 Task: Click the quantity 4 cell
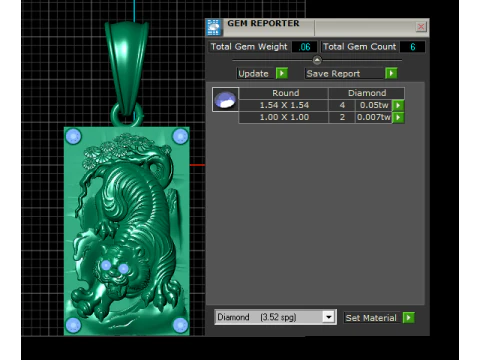point(342,105)
